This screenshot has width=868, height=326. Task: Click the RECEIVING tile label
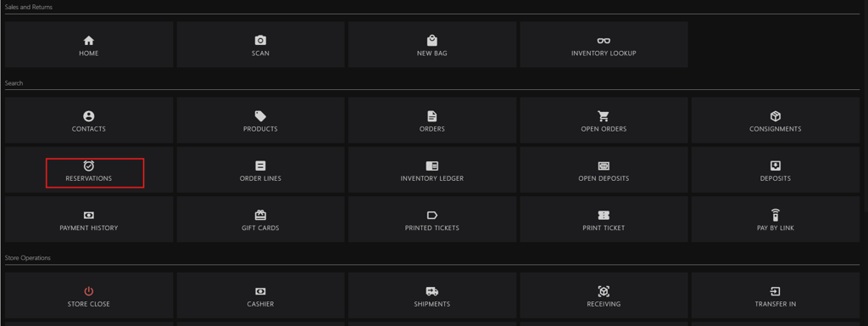click(604, 304)
